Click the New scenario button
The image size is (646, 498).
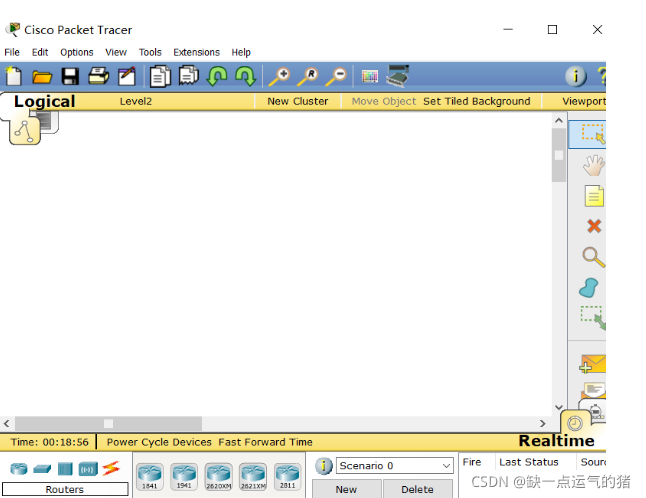pyautogui.click(x=346, y=489)
